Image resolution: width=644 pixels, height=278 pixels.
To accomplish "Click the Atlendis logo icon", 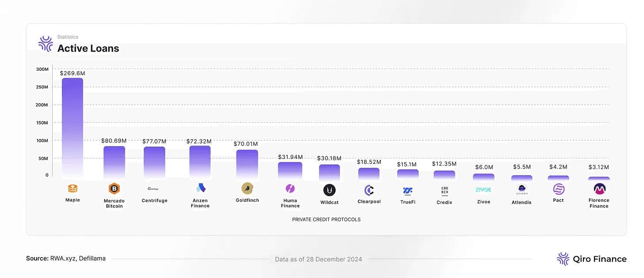I will point(522,190).
